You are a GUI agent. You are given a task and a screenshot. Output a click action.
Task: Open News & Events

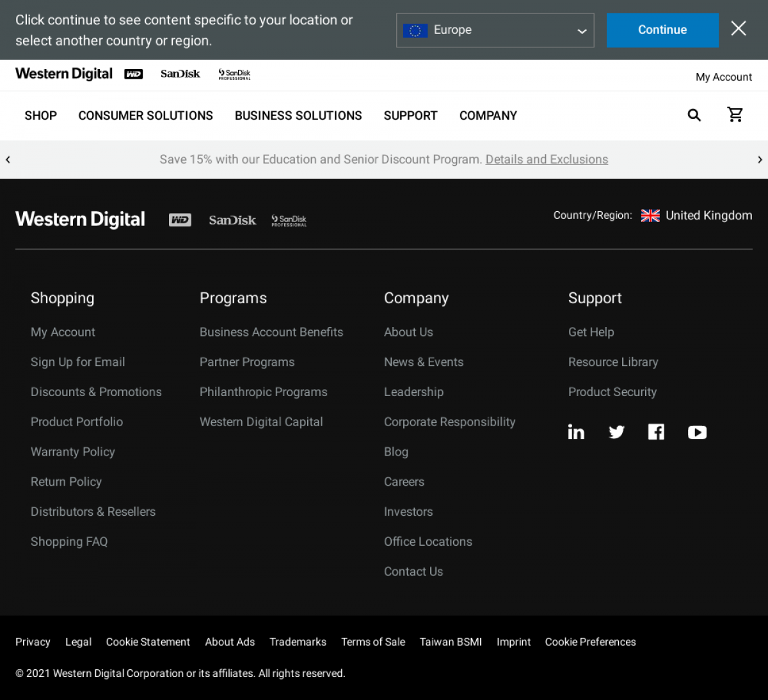pos(424,362)
